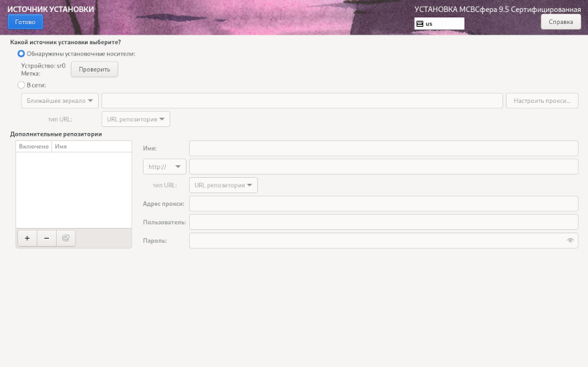Open the nearest mirror dropdown

click(x=59, y=101)
